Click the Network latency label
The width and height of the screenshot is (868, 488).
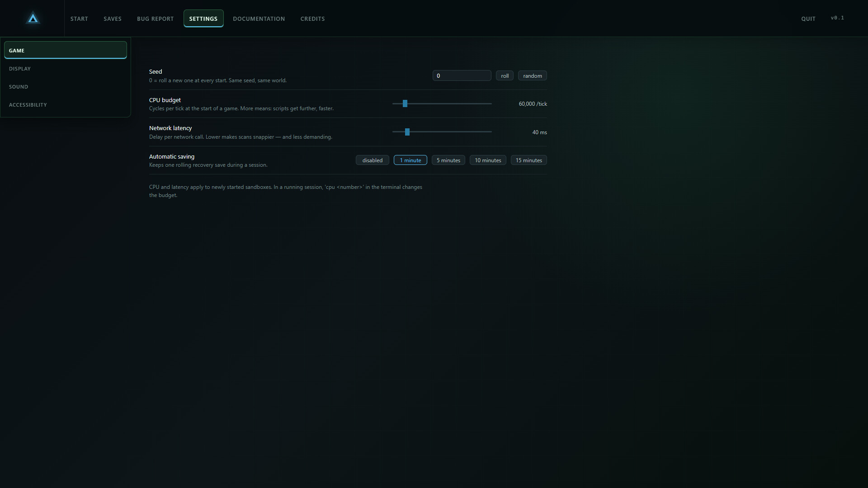170,128
